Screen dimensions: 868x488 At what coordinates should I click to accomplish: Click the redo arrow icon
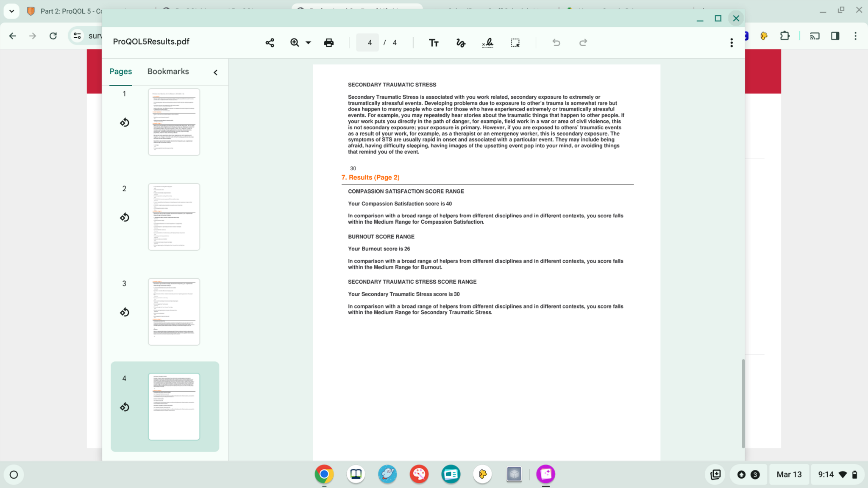click(x=583, y=43)
